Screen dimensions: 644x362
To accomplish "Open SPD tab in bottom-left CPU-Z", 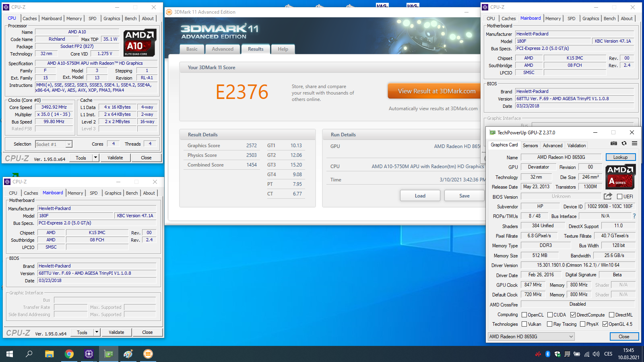I will [x=94, y=193].
